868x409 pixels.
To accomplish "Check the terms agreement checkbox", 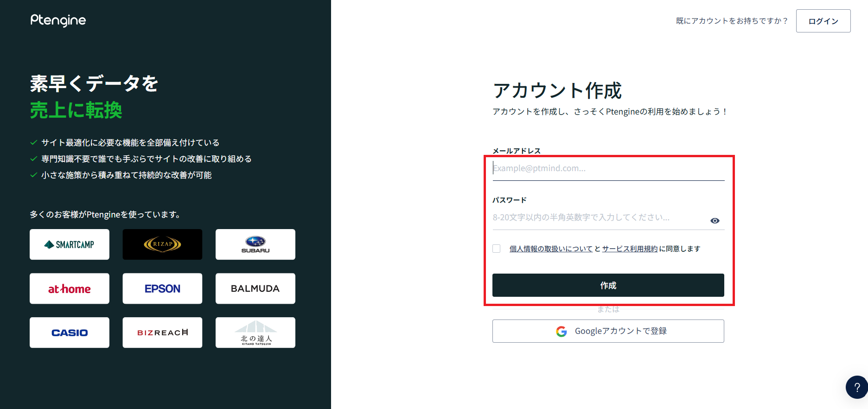I will click(x=497, y=249).
